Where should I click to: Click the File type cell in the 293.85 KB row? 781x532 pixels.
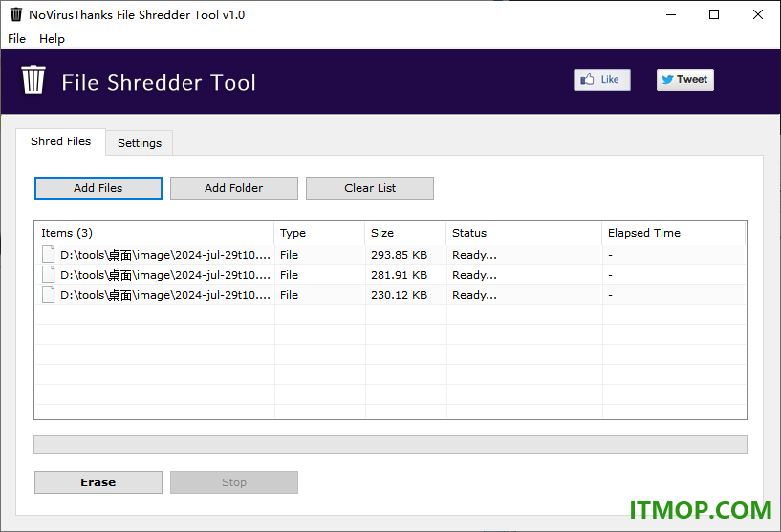[289, 255]
